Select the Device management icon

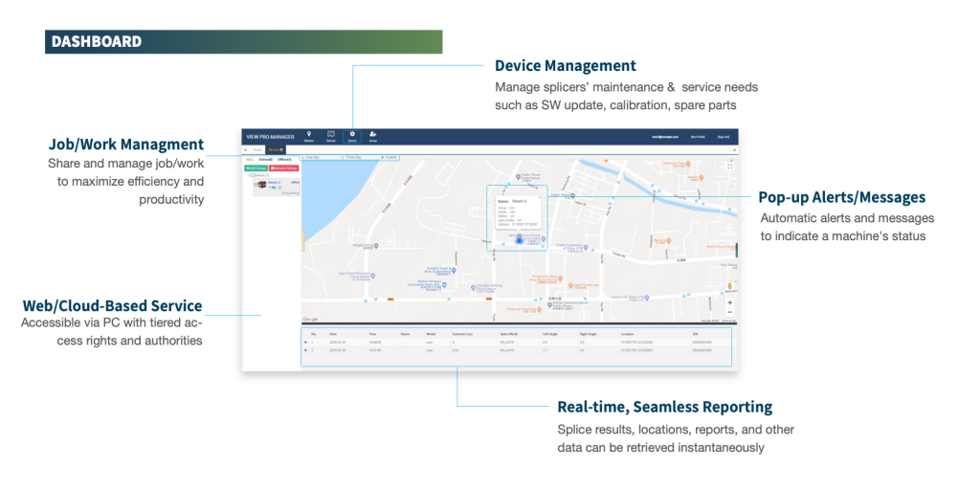pos(352,136)
